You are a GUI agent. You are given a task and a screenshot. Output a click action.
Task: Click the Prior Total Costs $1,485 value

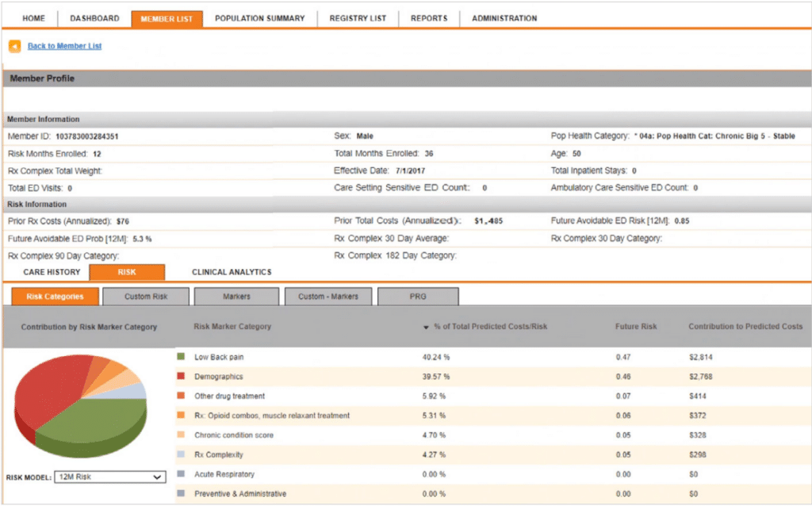point(488,221)
